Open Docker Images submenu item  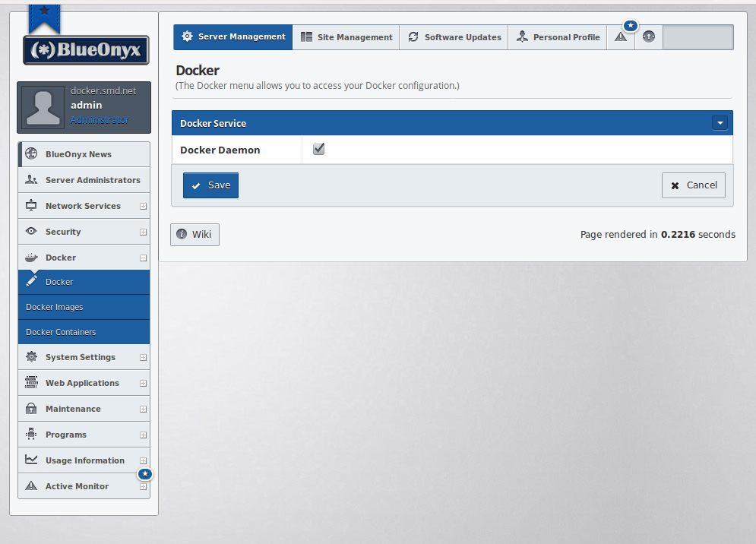coord(84,307)
